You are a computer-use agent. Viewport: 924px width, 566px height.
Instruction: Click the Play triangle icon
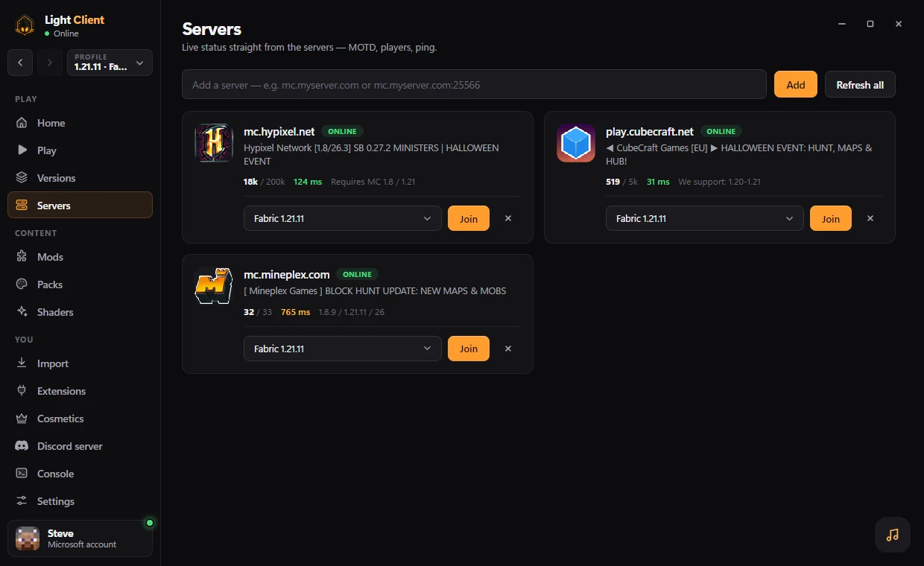click(x=22, y=150)
